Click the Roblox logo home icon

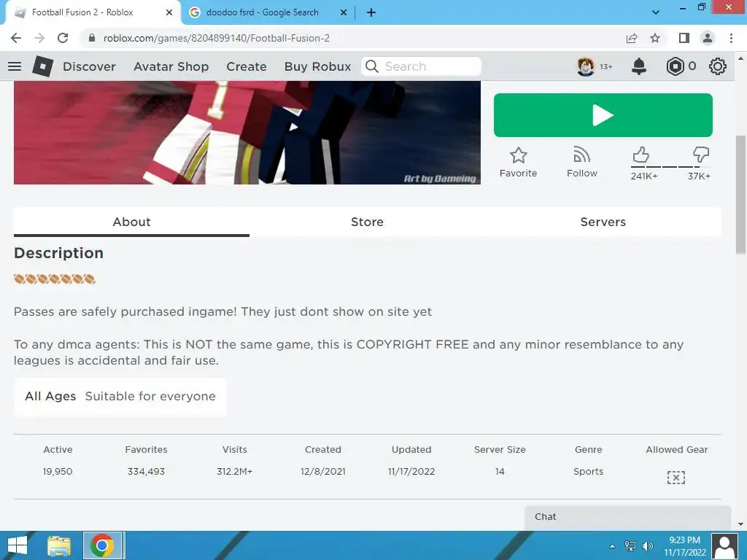click(x=42, y=66)
